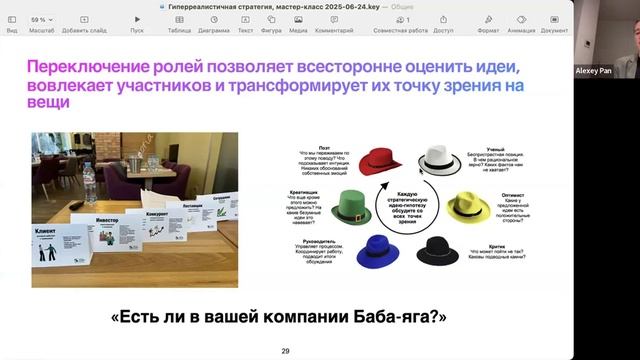The height and width of the screenshot is (360, 640).
Task: Insert a shape via Фигура icon
Action: pos(271,20)
